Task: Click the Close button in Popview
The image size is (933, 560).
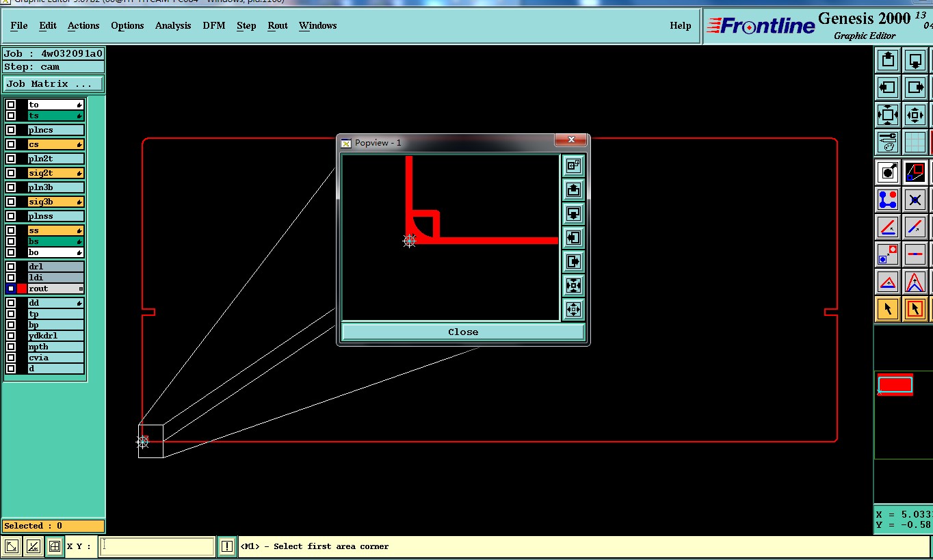Action: [x=463, y=332]
